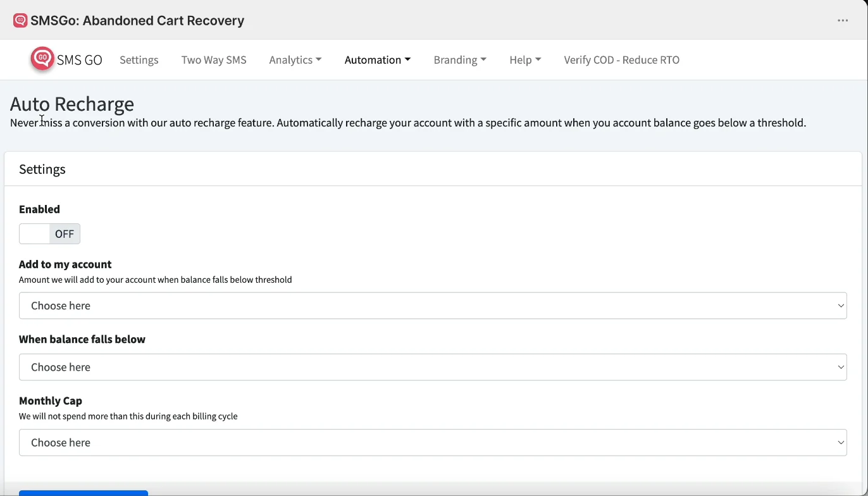This screenshot has height=496, width=868.
Task: Click the Auto Recharge heading
Action: 72,103
